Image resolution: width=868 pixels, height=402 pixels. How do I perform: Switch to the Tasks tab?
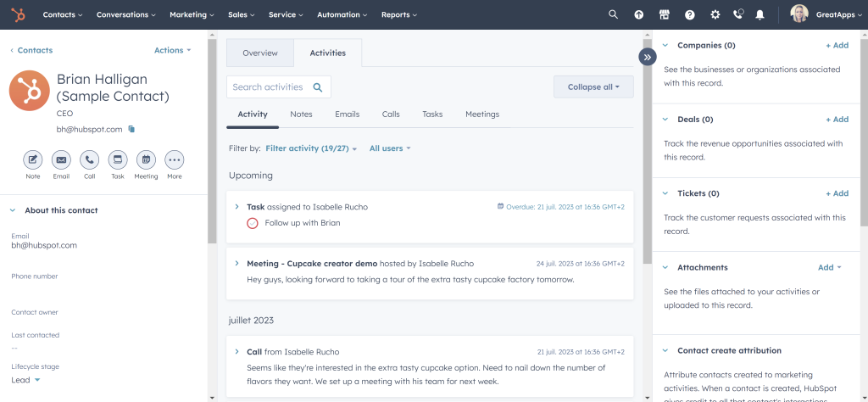click(x=432, y=114)
